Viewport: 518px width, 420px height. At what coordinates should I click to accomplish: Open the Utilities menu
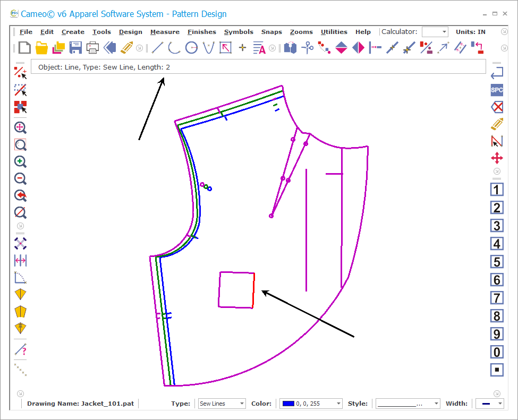[x=334, y=32]
